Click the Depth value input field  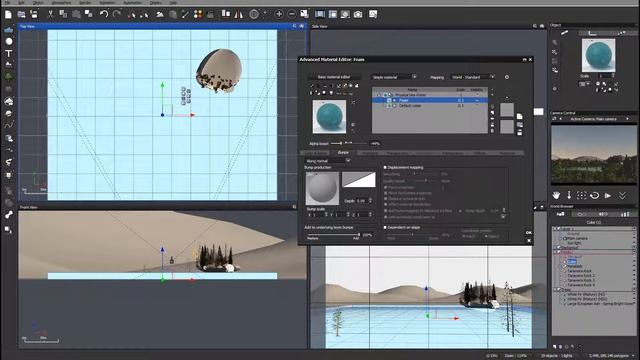pos(362,200)
